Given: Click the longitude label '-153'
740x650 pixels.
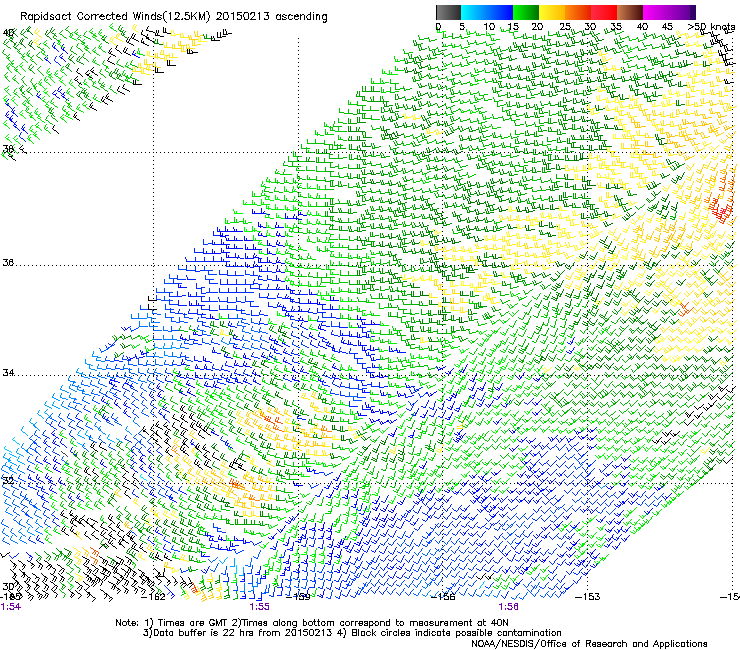Looking at the screenshot, I should (588, 597).
